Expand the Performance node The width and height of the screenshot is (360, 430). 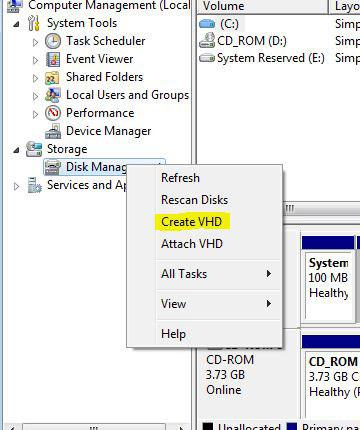tap(35, 114)
